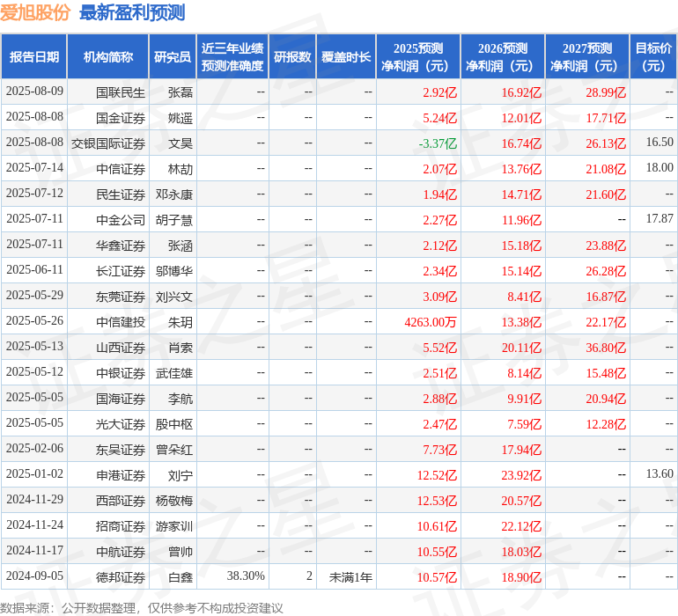The width and height of the screenshot is (678, 616).
Task: Click the negative -3.37亿 profit forecast value
Action: (437, 143)
